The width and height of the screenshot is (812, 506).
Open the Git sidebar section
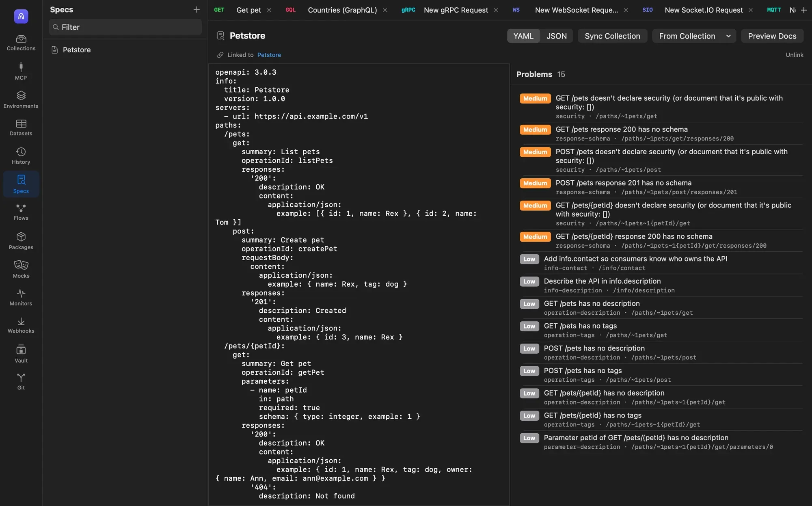pos(21,382)
